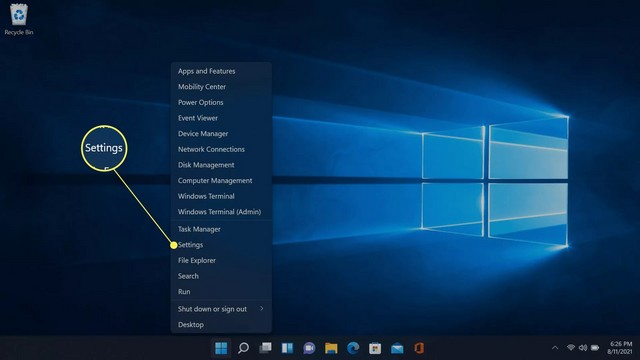Open Power Options menu entry
This screenshot has width=640, height=360.
point(221,102)
